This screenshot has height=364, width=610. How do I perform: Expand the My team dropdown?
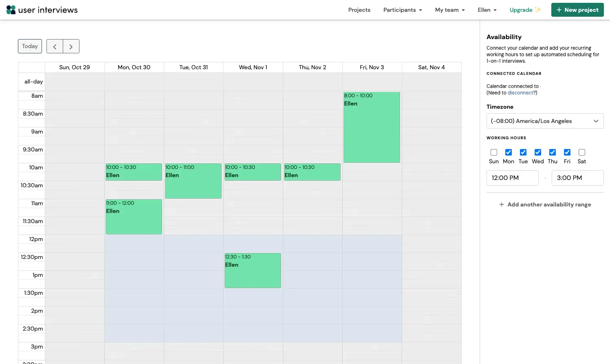pyautogui.click(x=449, y=10)
